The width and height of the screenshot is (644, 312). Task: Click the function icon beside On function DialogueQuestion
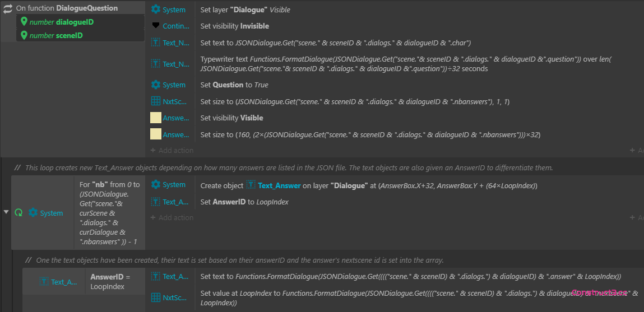[8, 8]
